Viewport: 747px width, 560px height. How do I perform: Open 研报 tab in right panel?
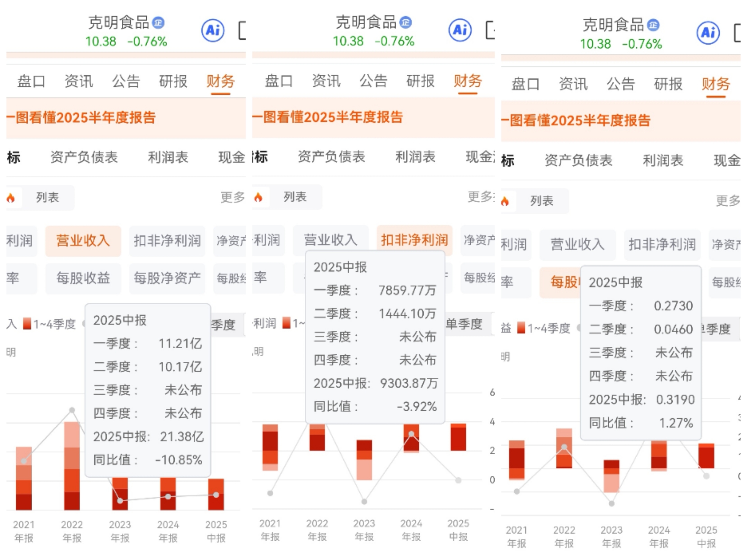pyautogui.click(x=668, y=84)
